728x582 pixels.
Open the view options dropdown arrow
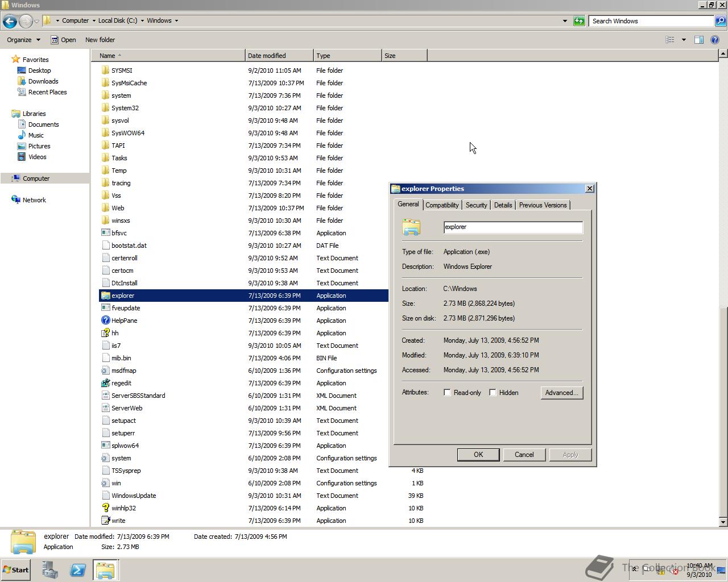point(684,40)
